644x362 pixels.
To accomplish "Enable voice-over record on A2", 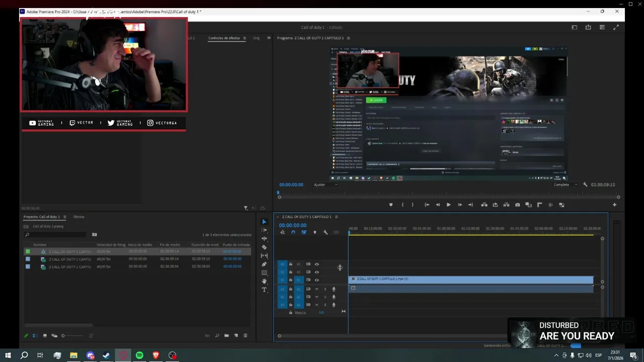I will (334, 297).
